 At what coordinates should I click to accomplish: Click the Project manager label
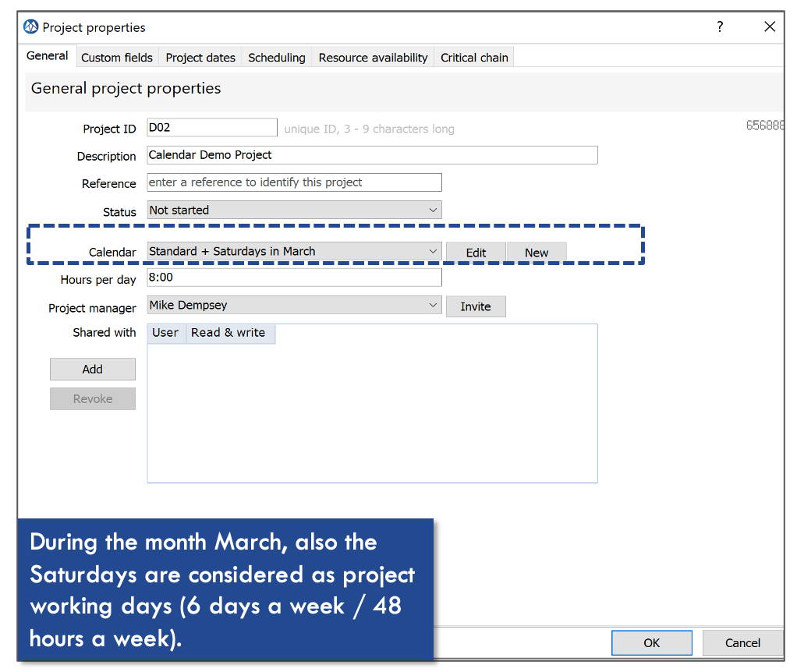click(x=92, y=308)
